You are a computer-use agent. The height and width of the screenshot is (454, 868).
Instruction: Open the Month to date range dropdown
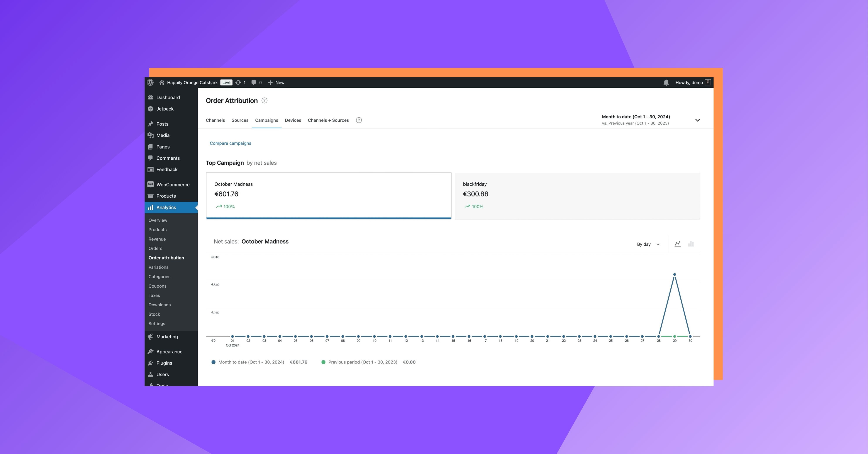coord(651,120)
